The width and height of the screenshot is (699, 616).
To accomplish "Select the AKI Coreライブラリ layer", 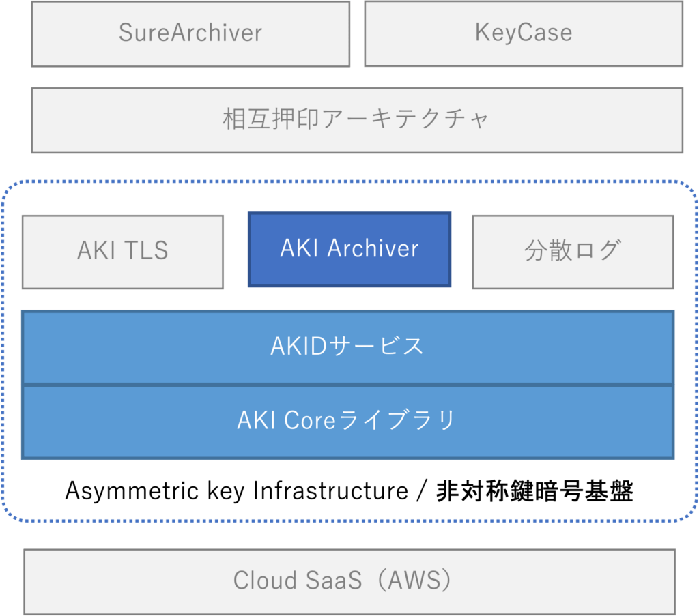I will coord(347,422).
